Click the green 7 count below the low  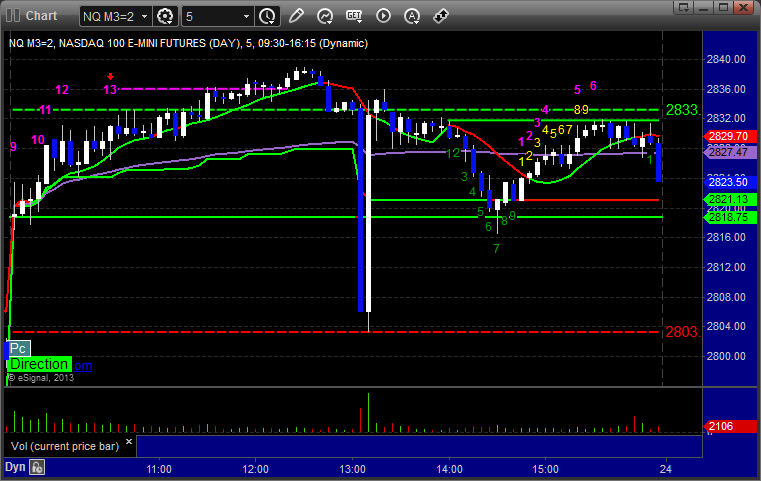[x=496, y=249]
